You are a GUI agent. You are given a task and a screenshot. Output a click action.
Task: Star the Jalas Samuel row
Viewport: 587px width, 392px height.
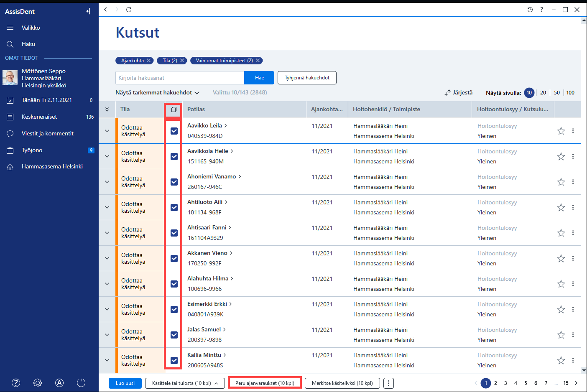(561, 335)
